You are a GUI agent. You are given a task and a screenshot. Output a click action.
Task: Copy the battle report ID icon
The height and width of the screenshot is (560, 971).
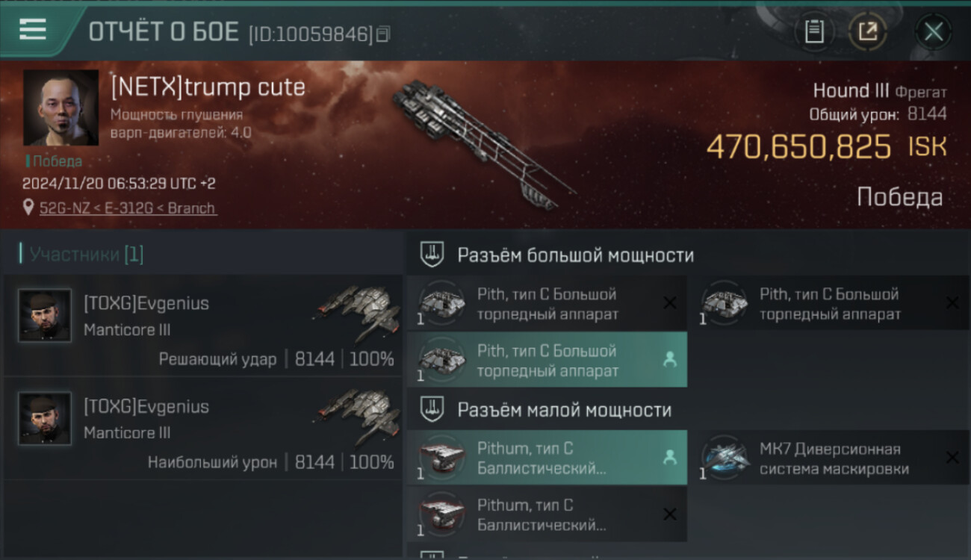tap(383, 34)
